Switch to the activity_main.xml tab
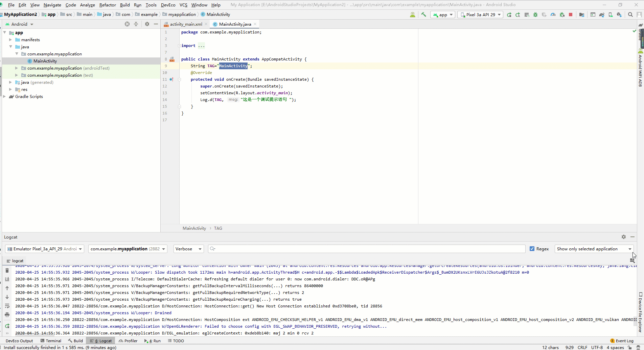Image resolution: width=644 pixels, height=350 pixels. click(185, 24)
